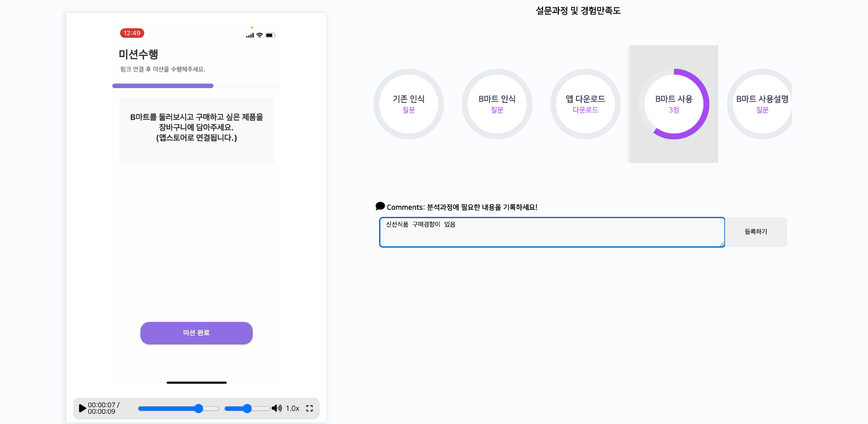This screenshot has width=868, height=424.
Task: Click the 12:49 time indicator
Action: pyautogui.click(x=132, y=33)
